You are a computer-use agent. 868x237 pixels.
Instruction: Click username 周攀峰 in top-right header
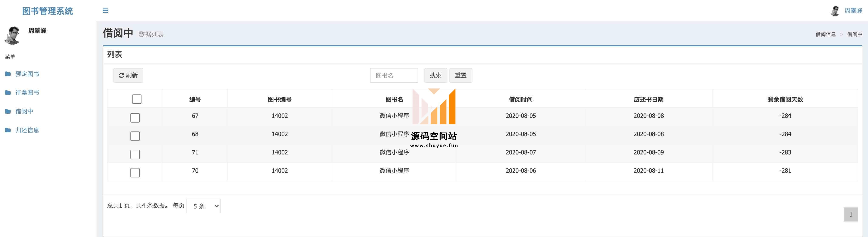point(853,11)
